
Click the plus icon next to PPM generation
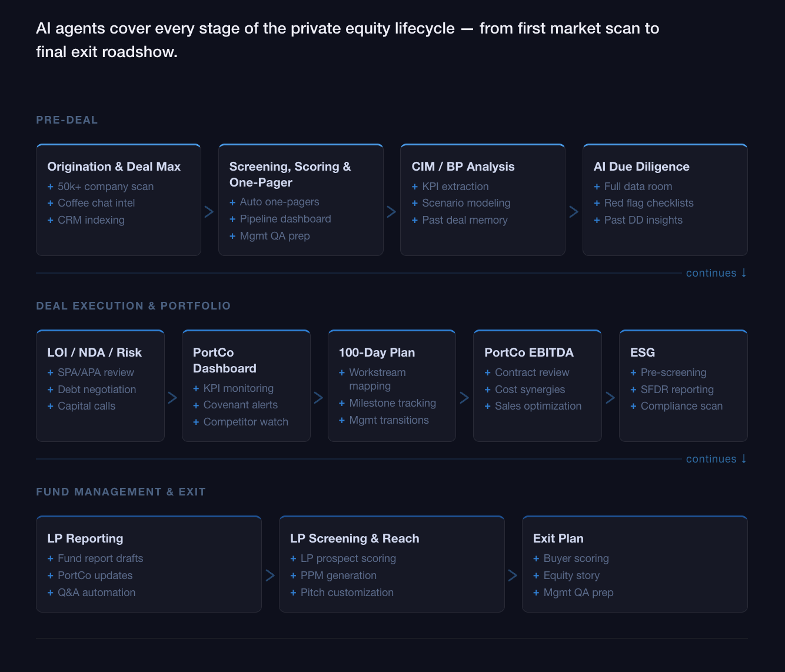click(293, 575)
